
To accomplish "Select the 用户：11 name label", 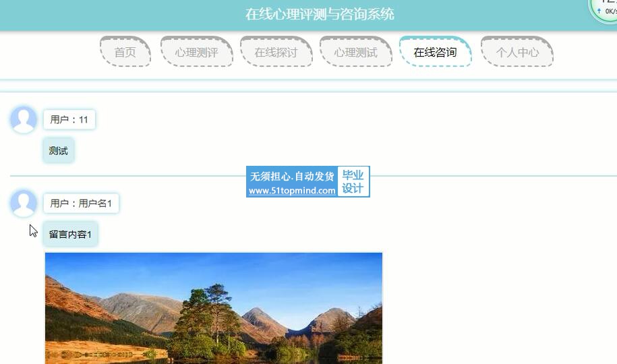I will point(69,119).
